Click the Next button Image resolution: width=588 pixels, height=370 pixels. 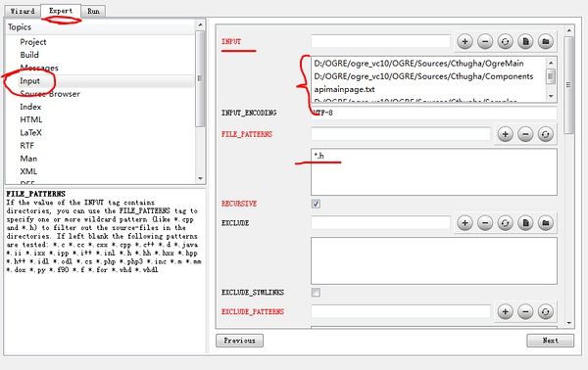550,341
